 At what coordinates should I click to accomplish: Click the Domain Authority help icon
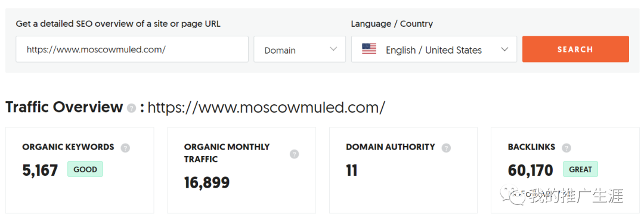tap(446, 148)
